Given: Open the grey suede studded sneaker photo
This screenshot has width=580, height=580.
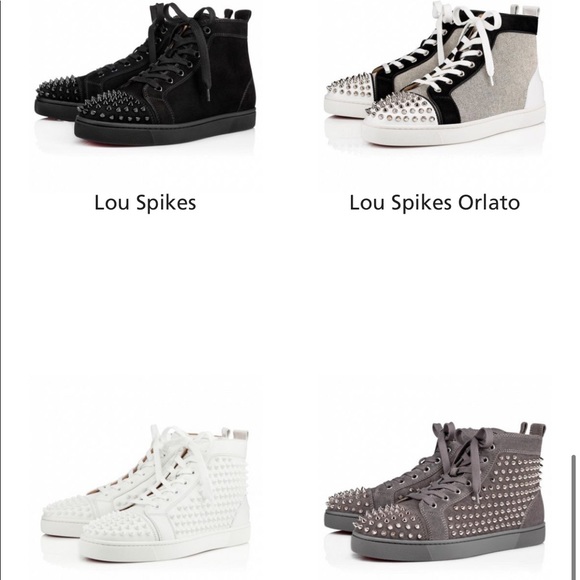Looking at the screenshot, I should [x=435, y=494].
